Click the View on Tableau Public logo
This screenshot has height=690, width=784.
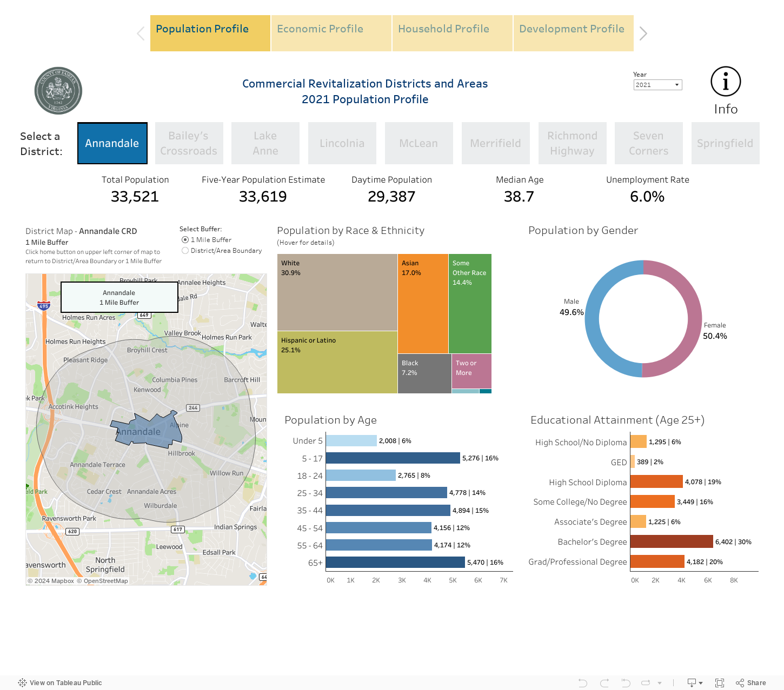(x=22, y=682)
